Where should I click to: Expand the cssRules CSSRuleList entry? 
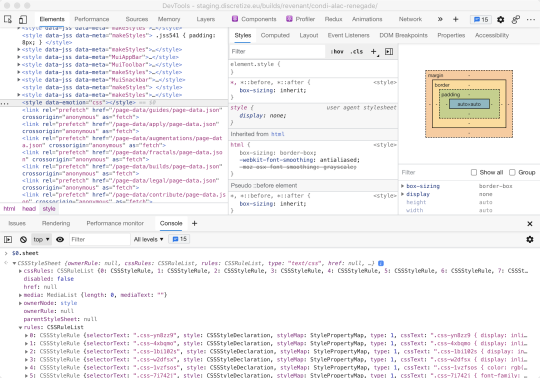tap(20, 271)
